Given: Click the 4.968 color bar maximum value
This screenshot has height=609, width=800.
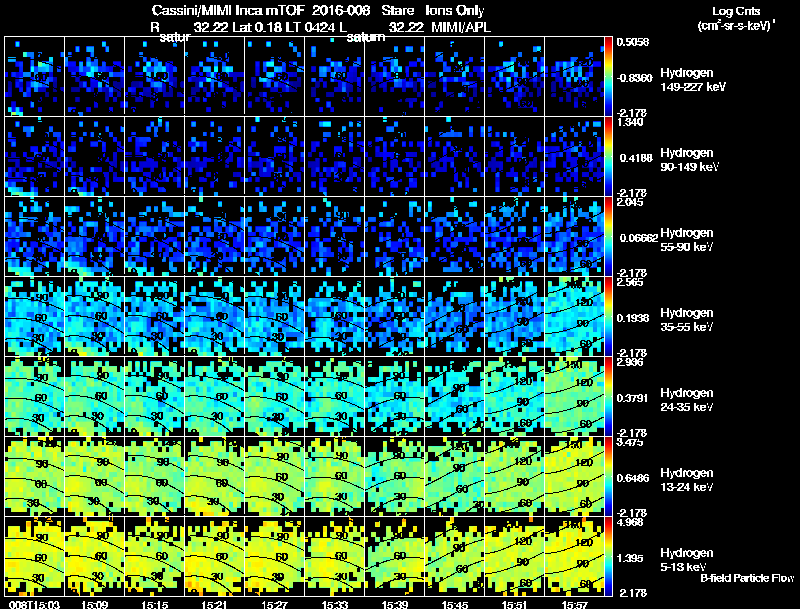Looking at the screenshot, I should point(630,522).
